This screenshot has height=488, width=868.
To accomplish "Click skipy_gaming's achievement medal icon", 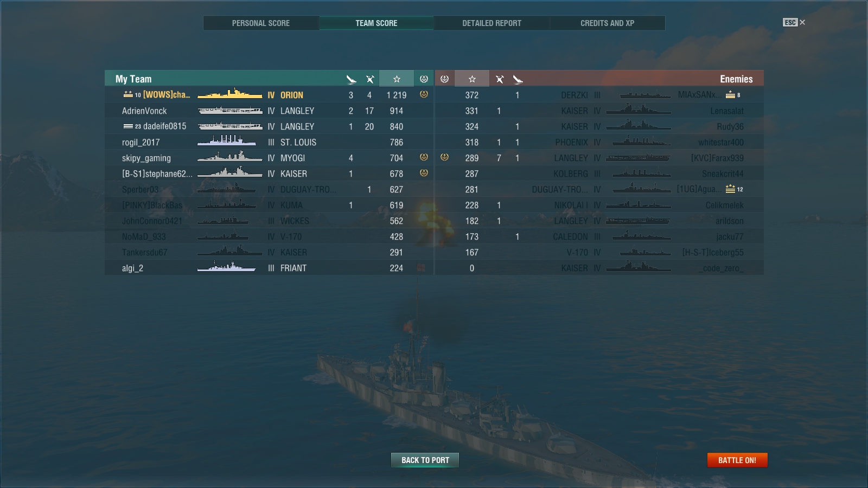I will (424, 157).
